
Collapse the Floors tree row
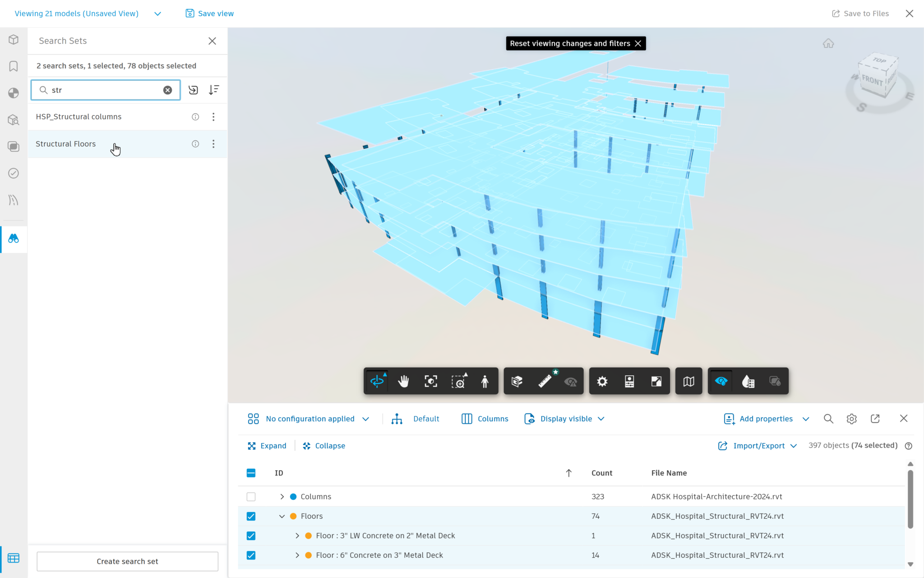click(282, 516)
